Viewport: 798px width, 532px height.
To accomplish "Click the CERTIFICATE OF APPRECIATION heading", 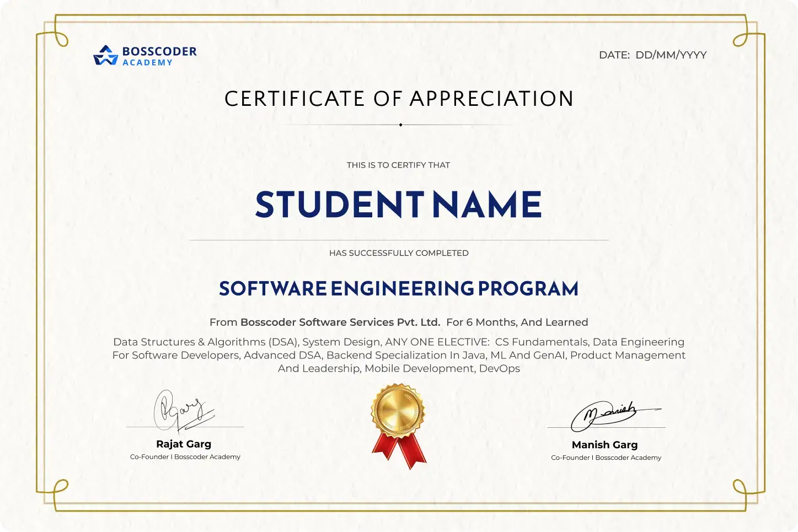I will (399, 99).
